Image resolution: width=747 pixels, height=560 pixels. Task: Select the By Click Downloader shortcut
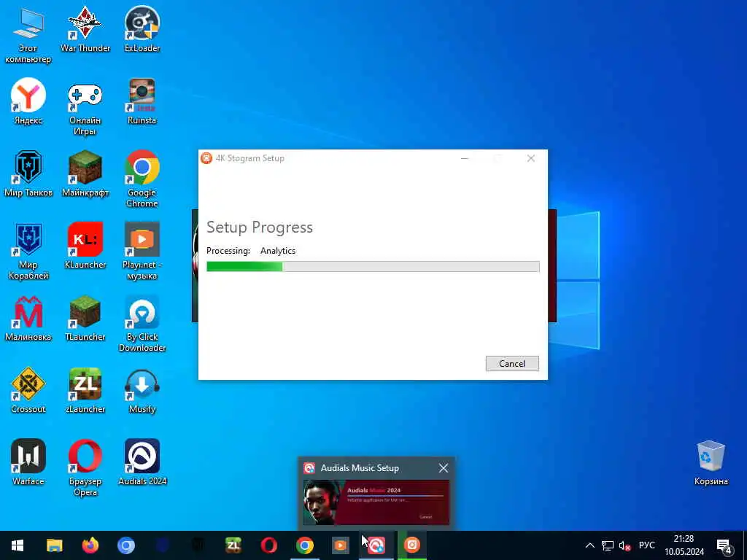(x=142, y=324)
